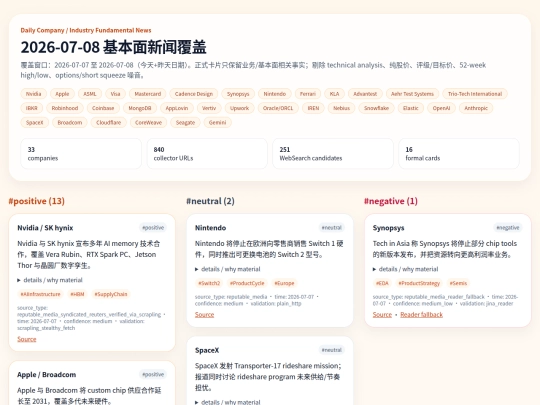This screenshot has width=540, height=405.
Task: Select the Mastercard company chip
Action: [147, 94]
